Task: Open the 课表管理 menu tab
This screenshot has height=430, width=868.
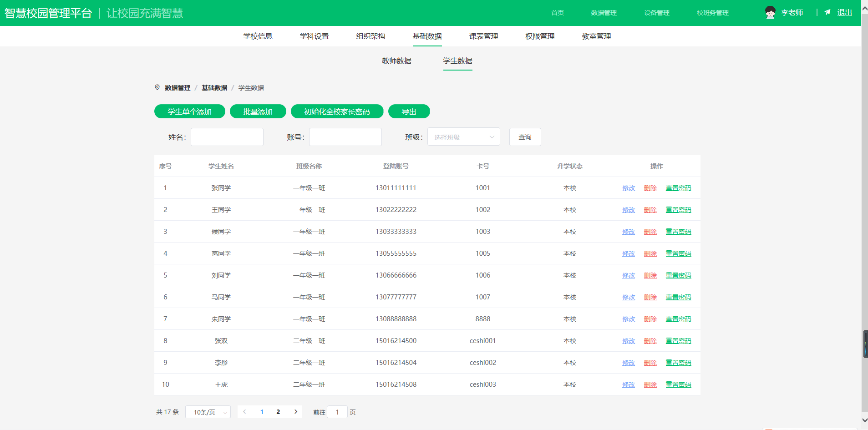Action: [483, 36]
